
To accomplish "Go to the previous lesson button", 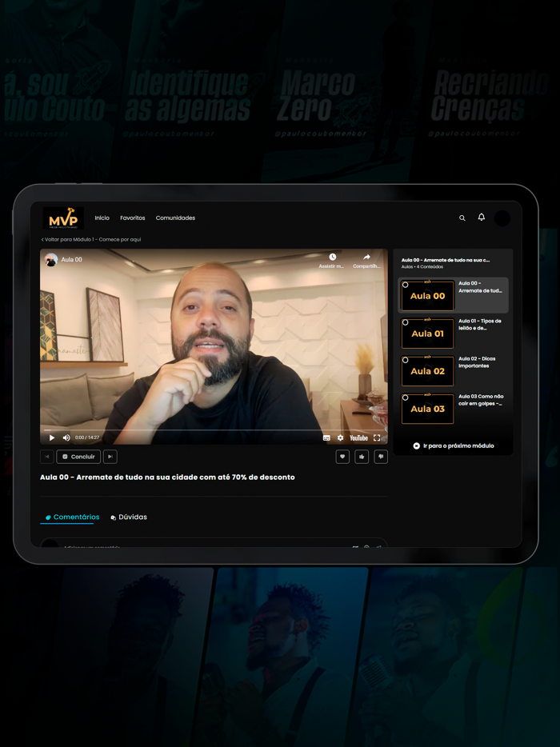I will pyautogui.click(x=46, y=457).
